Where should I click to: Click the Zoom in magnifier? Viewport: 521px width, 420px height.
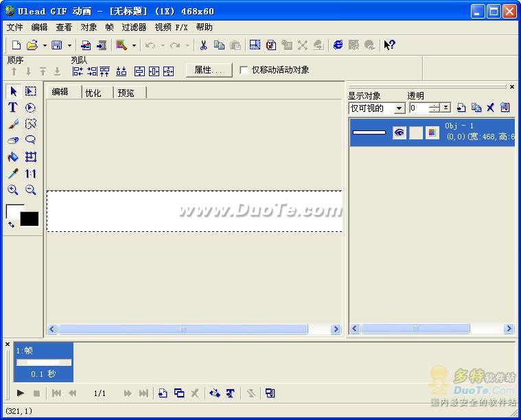tap(12, 189)
